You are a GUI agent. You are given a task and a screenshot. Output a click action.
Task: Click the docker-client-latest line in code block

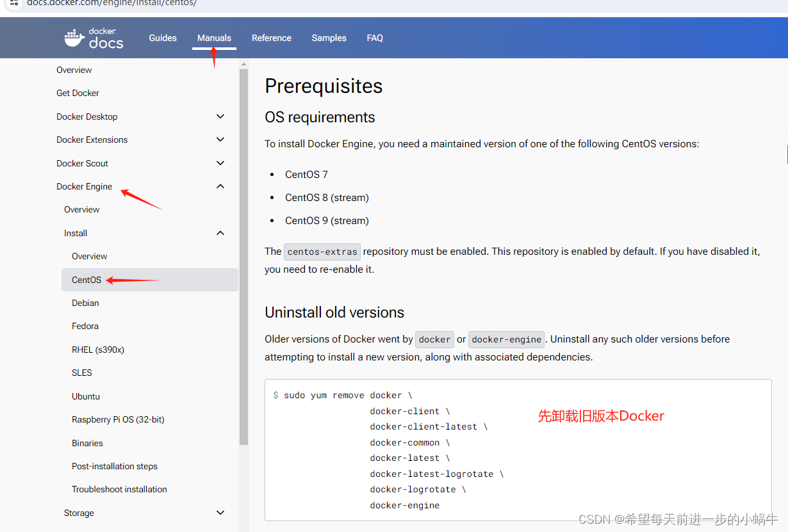(x=429, y=426)
